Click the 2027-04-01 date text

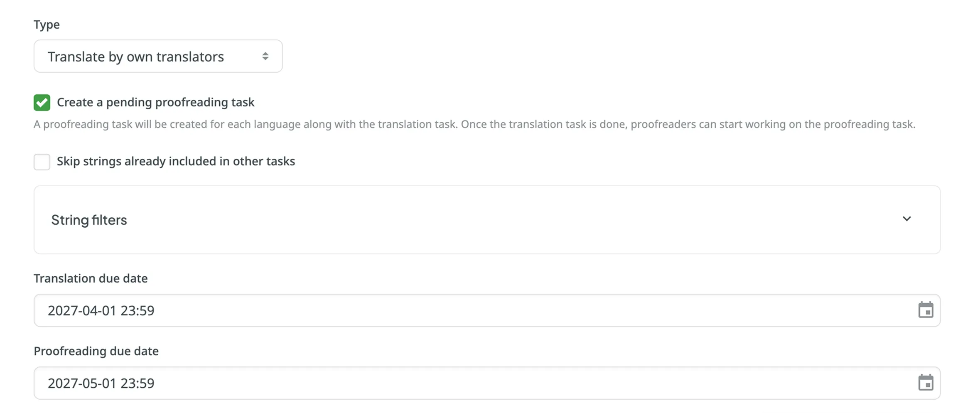pos(101,310)
